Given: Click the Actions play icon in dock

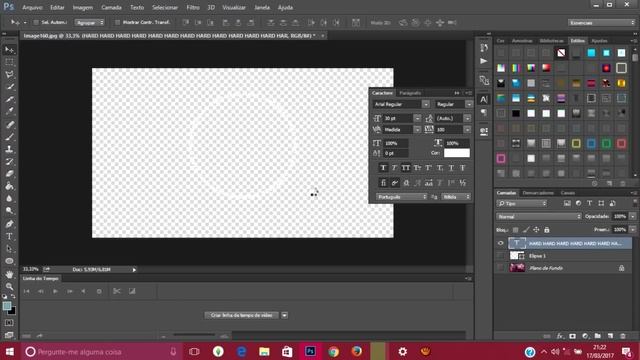Looking at the screenshot, I should coord(484,61).
